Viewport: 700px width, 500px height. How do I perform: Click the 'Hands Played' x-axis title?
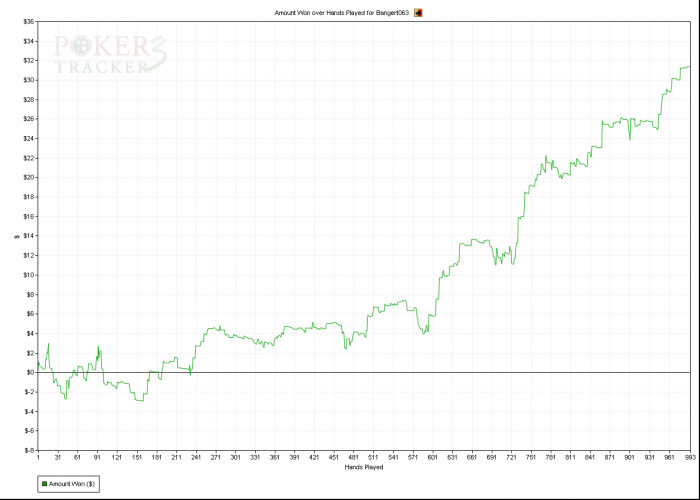pos(364,467)
